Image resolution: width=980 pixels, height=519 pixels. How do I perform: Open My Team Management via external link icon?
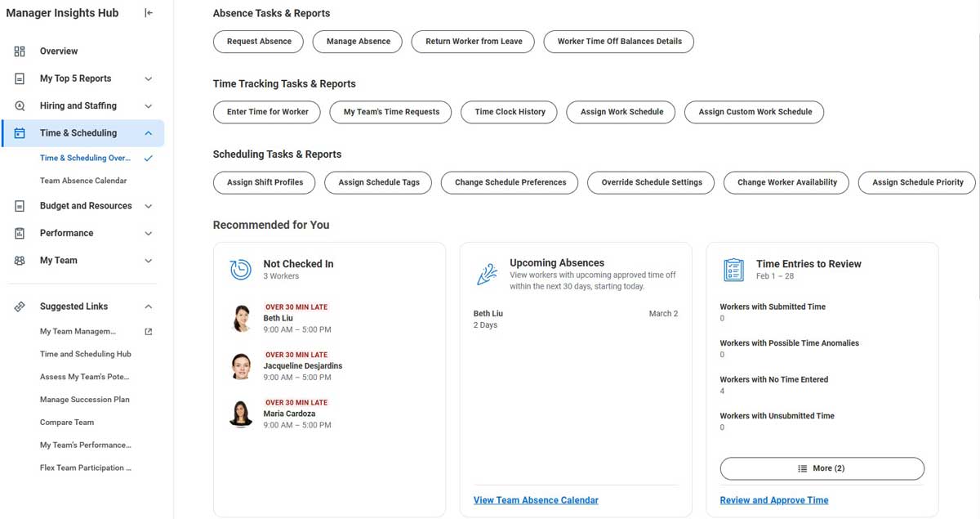pyautogui.click(x=149, y=331)
